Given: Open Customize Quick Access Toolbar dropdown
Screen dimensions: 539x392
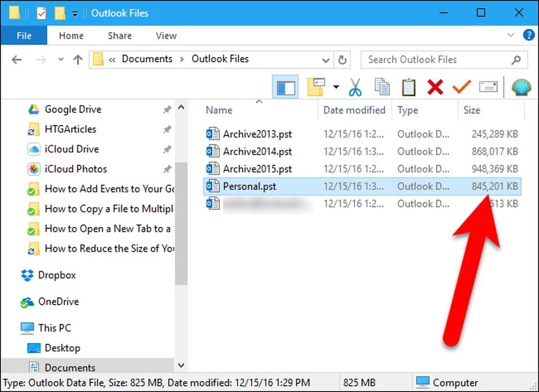Looking at the screenshot, I should coord(74,14).
